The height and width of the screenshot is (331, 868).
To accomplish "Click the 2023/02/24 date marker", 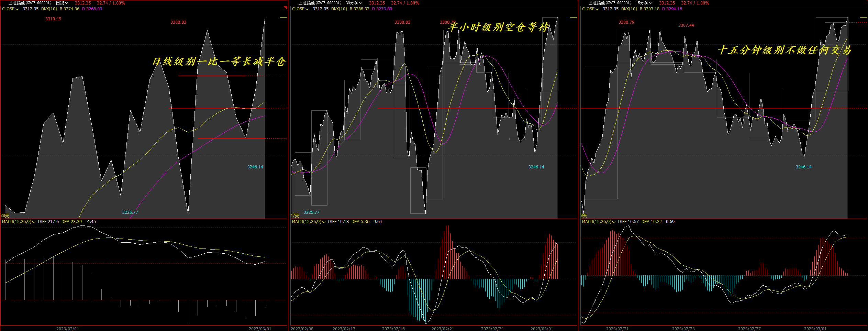I will 492,329.
